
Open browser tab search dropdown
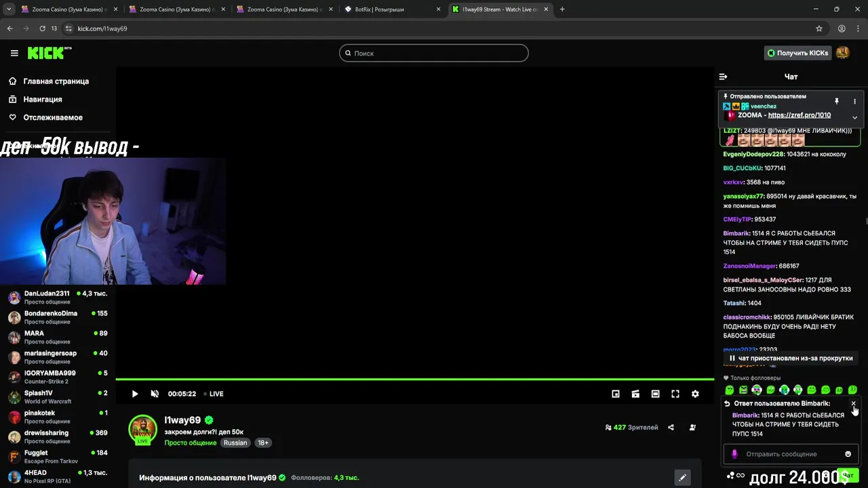[x=9, y=9]
